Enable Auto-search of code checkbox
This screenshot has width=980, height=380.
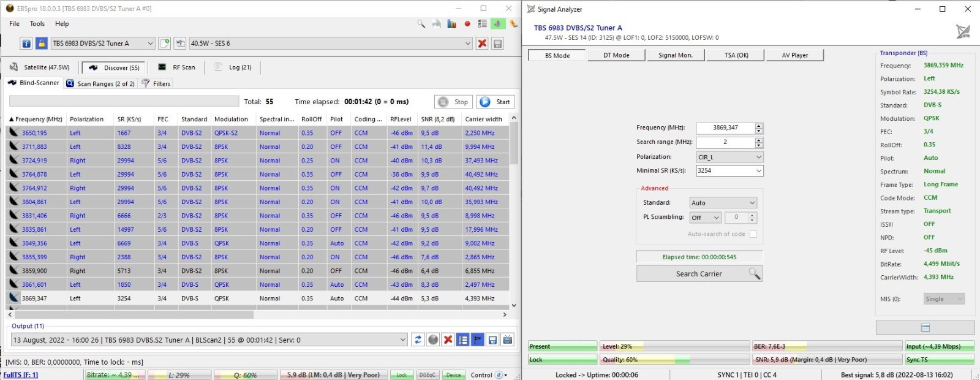click(x=753, y=234)
